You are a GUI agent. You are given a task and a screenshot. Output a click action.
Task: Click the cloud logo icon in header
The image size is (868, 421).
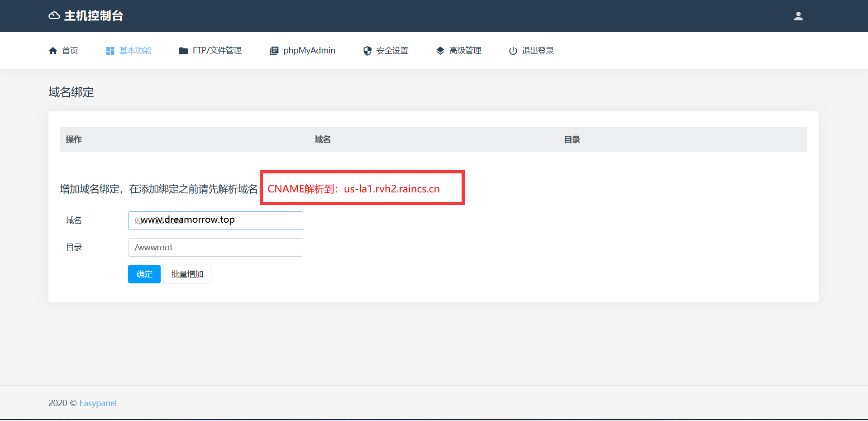[54, 16]
